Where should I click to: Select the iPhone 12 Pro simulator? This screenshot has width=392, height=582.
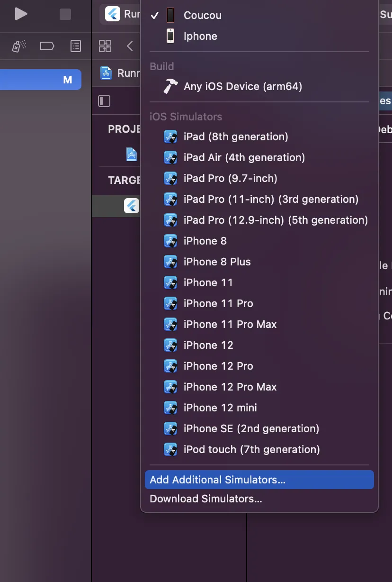click(x=259, y=366)
